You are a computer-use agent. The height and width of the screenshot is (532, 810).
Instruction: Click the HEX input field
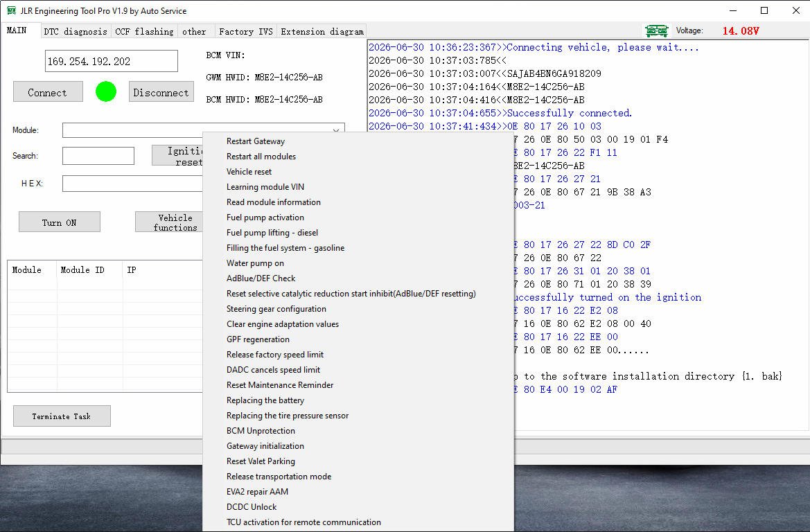pyautogui.click(x=132, y=184)
